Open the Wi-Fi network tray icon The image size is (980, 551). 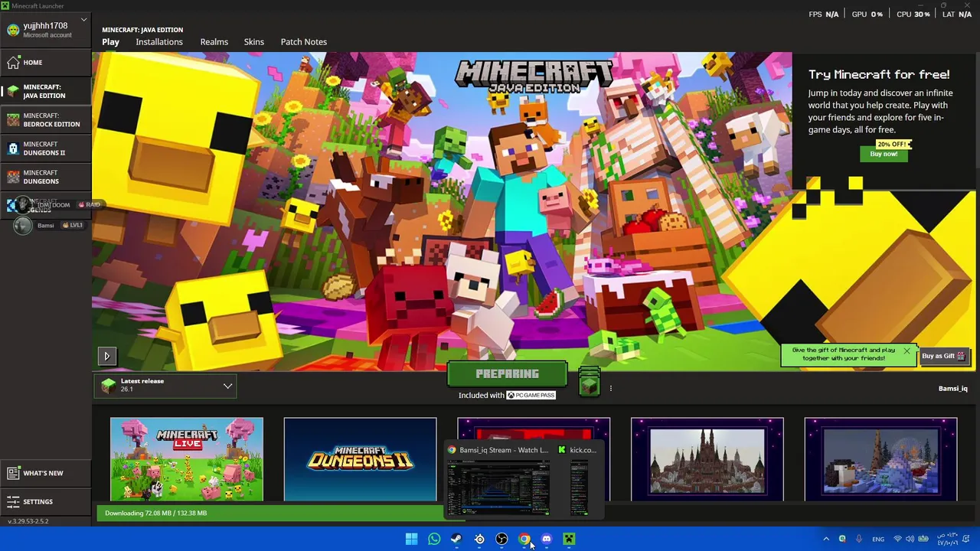(897, 540)
